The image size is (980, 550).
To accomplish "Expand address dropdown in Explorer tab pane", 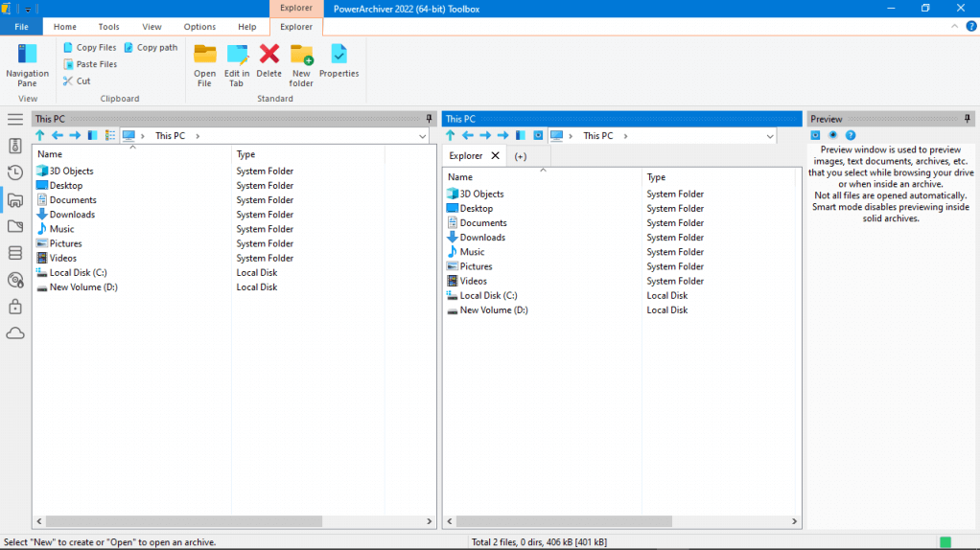I will pyautogui.click(x=770, y=136).
